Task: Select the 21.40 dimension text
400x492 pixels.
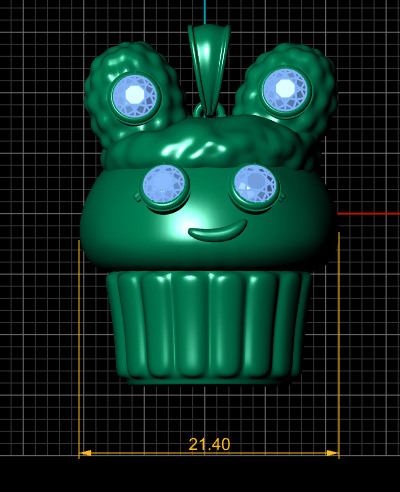Action: 209,444
